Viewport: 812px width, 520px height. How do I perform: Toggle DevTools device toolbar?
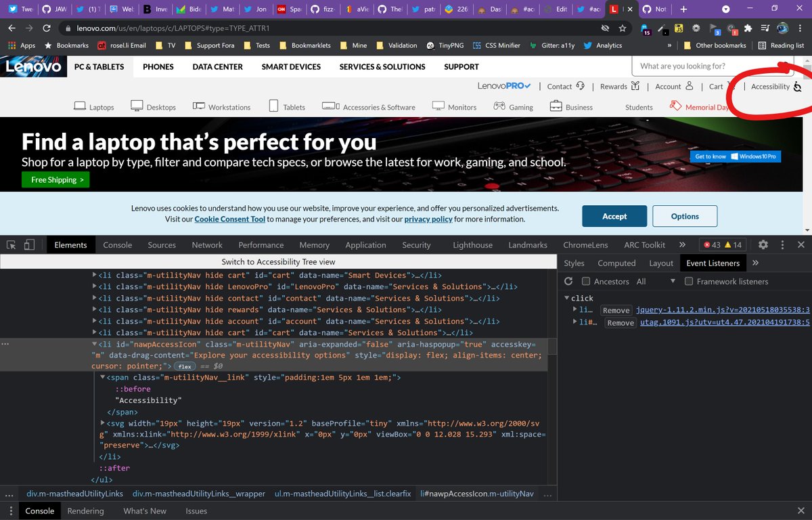[x=30, y=245]
